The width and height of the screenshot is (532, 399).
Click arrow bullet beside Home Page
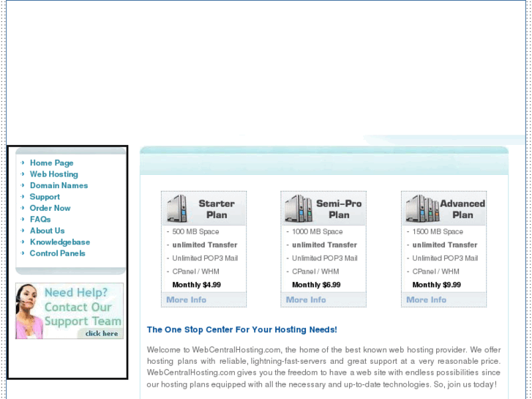click(23, 163)
